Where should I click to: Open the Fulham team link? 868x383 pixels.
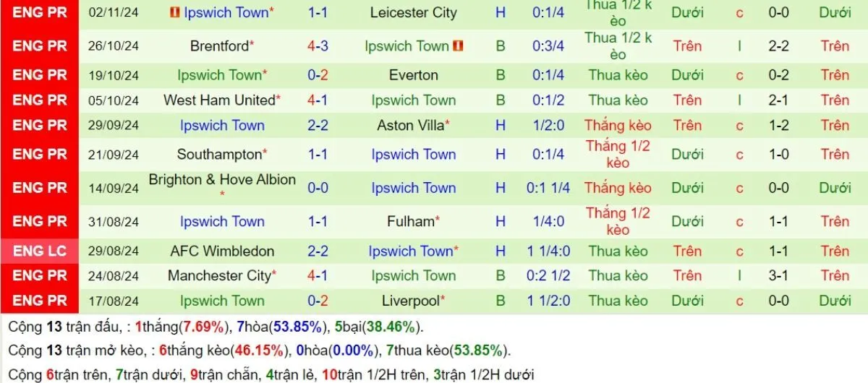click(410, 222)
